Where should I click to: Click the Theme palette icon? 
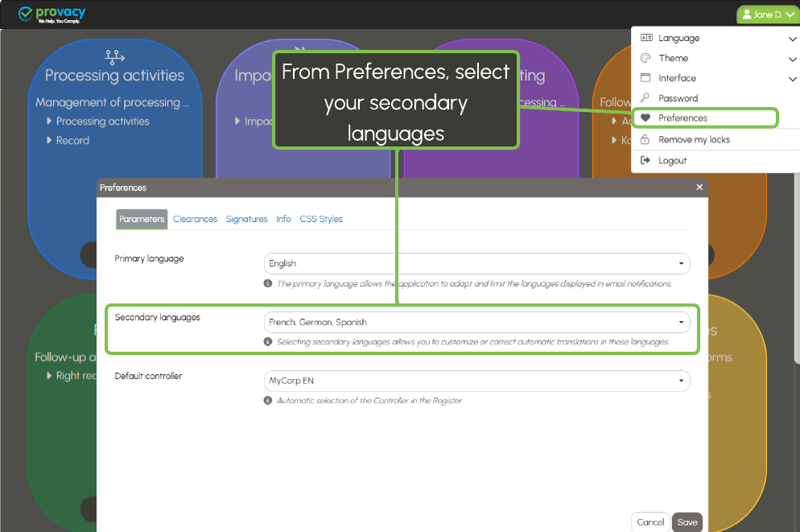point(645,58)
